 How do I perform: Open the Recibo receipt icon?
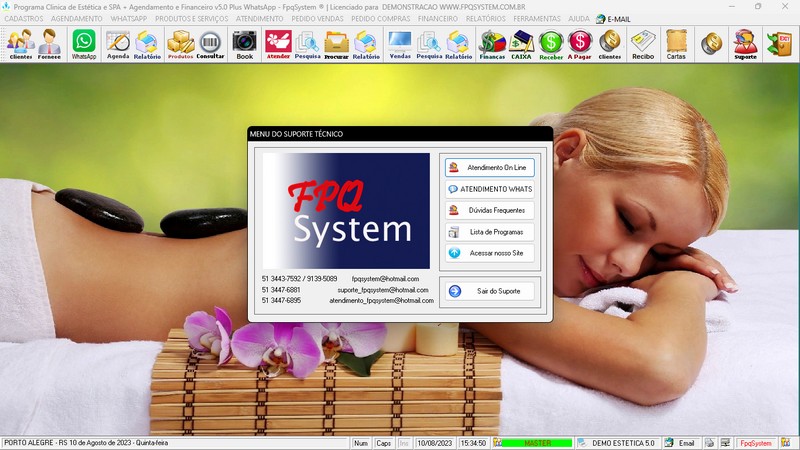(x=643, y=44)
